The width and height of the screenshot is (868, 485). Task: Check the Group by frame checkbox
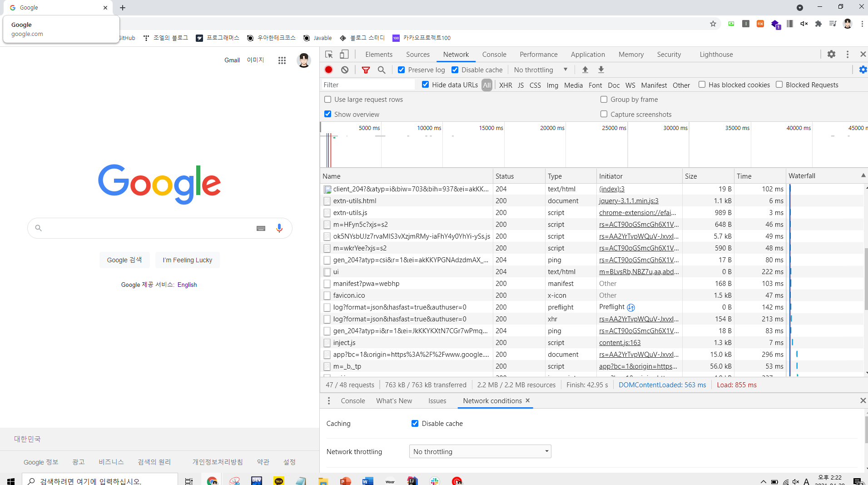pos(604,99)
